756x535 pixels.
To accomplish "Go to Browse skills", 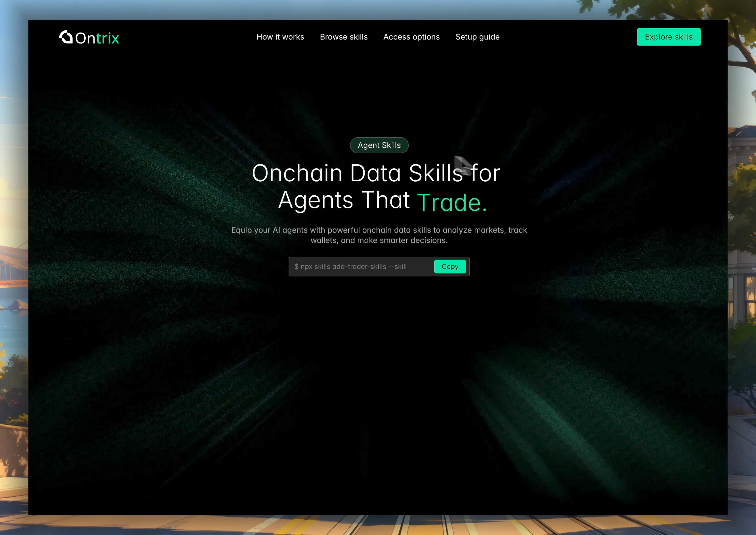I will 344,37.
